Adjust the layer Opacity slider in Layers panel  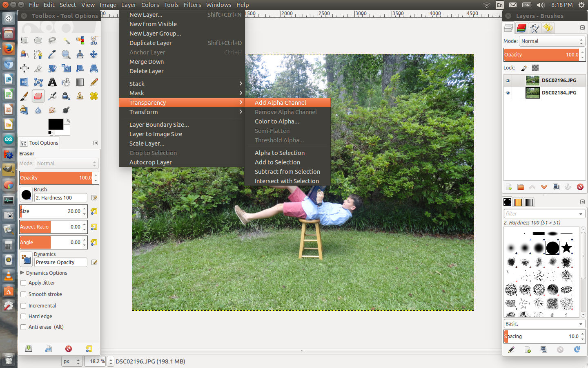tap(542, 55)
